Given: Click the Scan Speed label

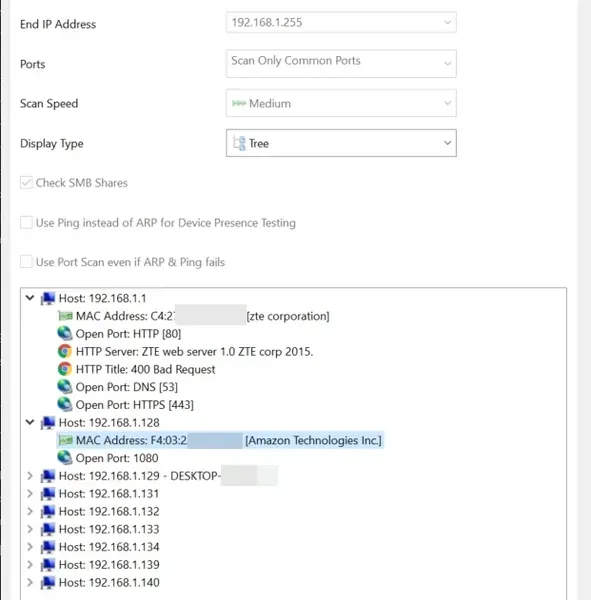Looking at the screenshot, I should [x=49, y=103].
